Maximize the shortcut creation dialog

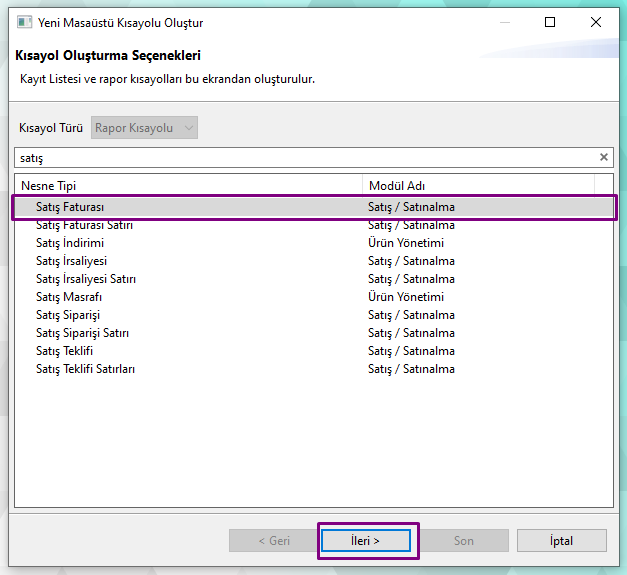tap(550, 22)
